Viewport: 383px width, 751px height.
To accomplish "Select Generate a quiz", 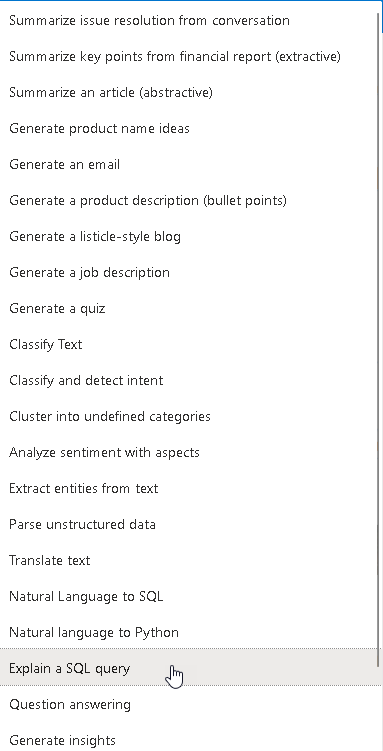I will (x=189, y=308).
